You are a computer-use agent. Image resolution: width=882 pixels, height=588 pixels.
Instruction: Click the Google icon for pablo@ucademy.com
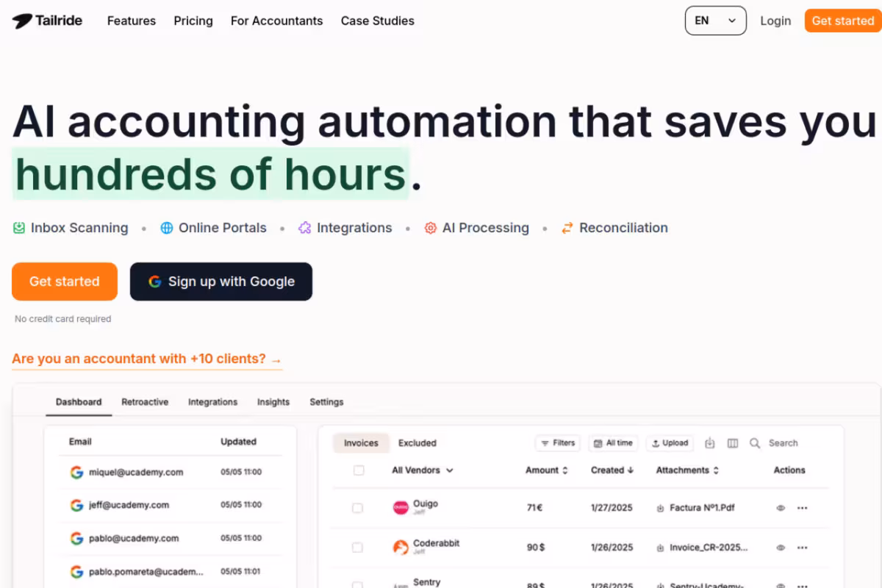[x=76, y=538]
